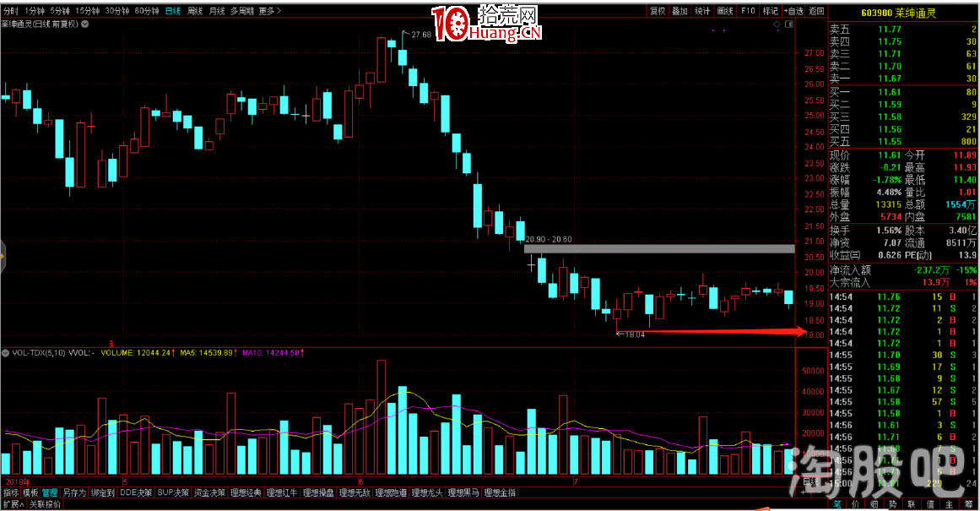Select the 理想黑马 indicator

463,493
